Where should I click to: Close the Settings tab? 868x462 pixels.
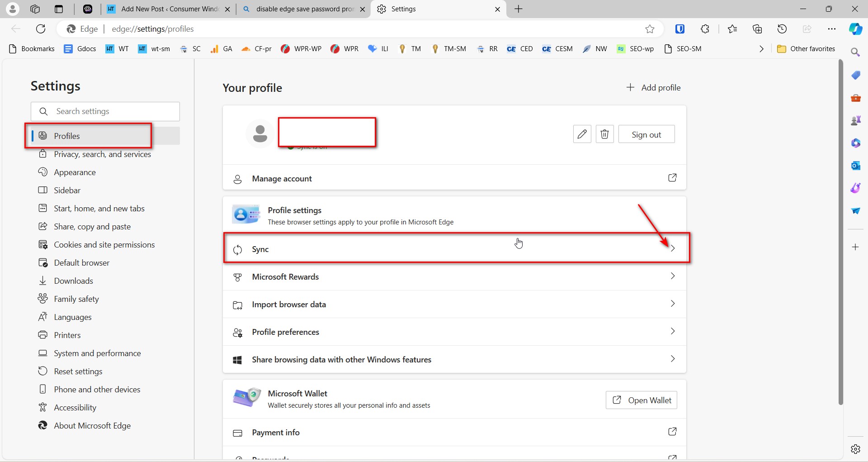tap(497, 9)
